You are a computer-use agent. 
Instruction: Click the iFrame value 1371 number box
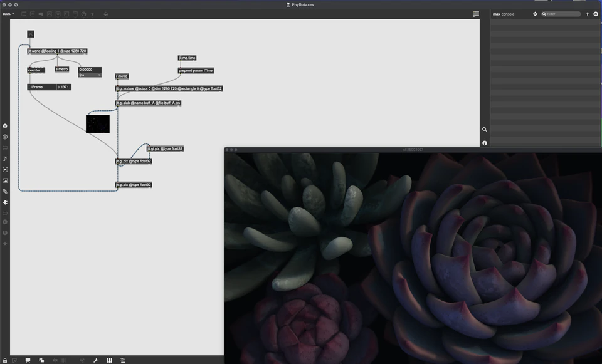point(64,87)
